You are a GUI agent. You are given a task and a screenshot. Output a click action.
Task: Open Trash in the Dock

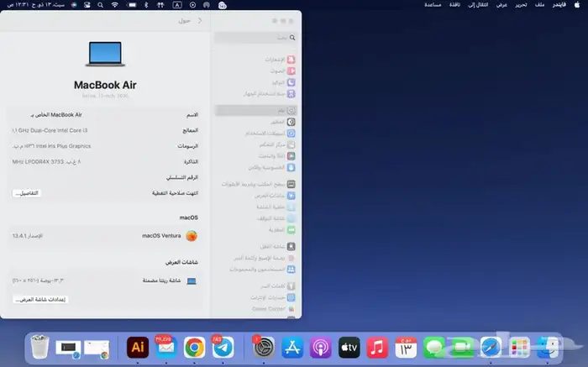coord(39,347)
